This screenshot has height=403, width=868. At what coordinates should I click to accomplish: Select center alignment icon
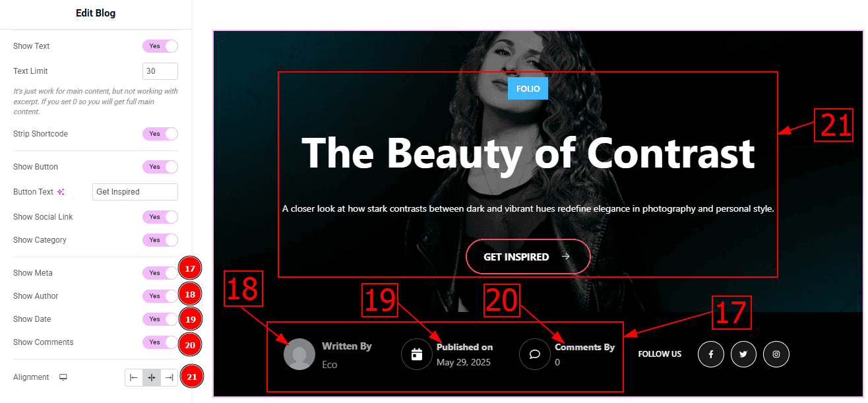[152, 377]
